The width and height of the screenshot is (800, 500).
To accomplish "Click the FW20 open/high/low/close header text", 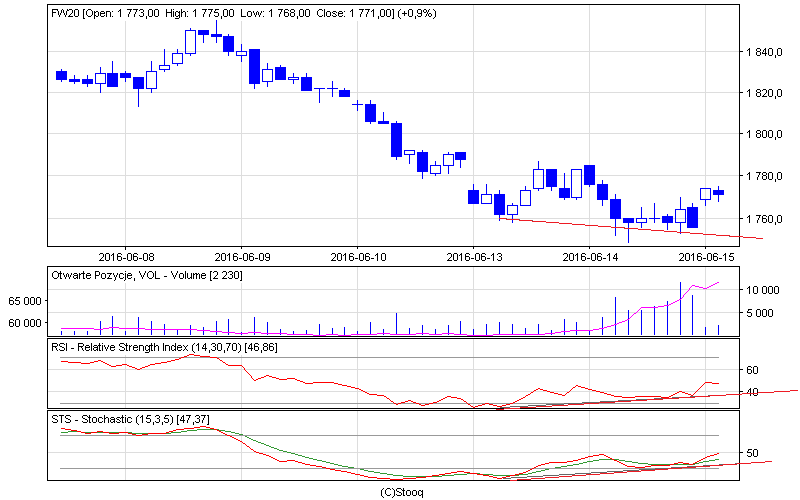I will pos(244,13).
